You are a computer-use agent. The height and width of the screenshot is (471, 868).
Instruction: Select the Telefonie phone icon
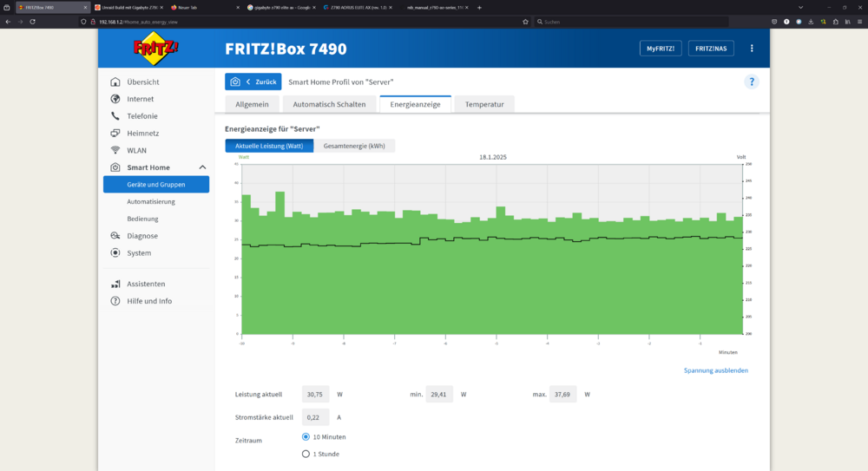(x=115, y=116)
